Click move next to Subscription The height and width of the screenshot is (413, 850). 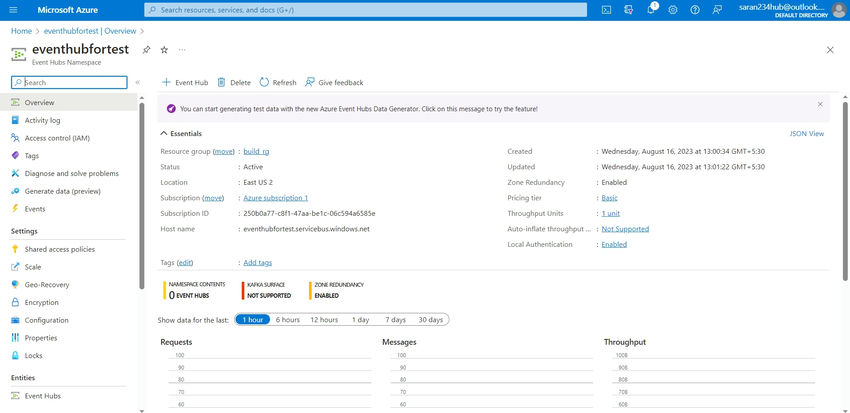213,198
